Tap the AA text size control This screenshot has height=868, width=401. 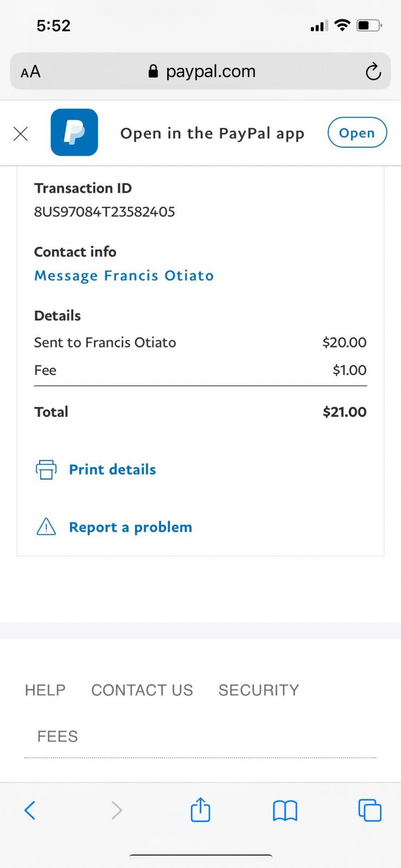click(x=30, y=72)
